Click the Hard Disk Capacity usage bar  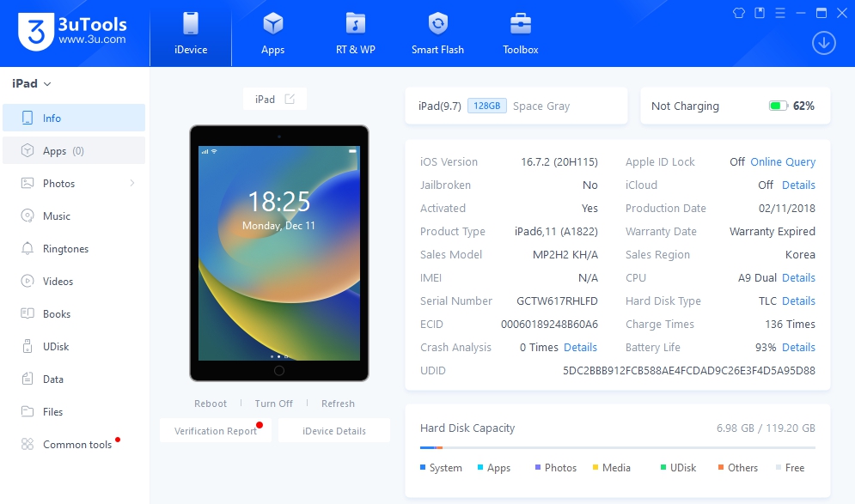617,447
